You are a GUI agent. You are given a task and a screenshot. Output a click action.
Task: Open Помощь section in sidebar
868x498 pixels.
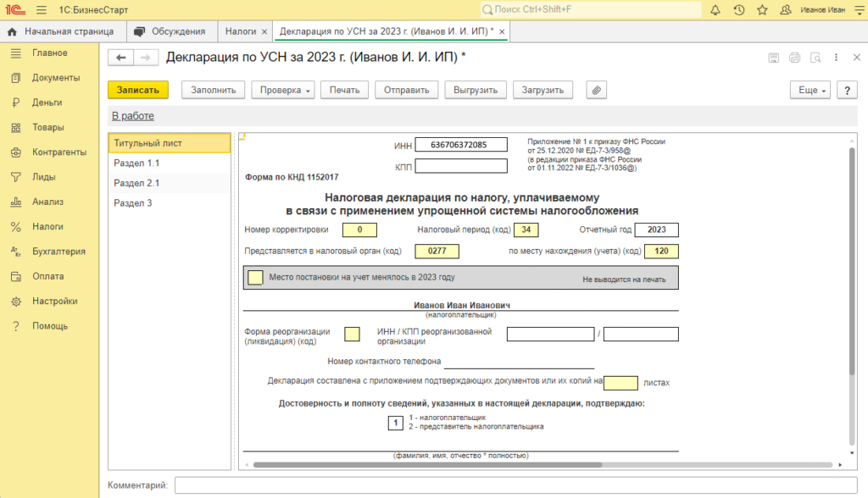point(49,326)
